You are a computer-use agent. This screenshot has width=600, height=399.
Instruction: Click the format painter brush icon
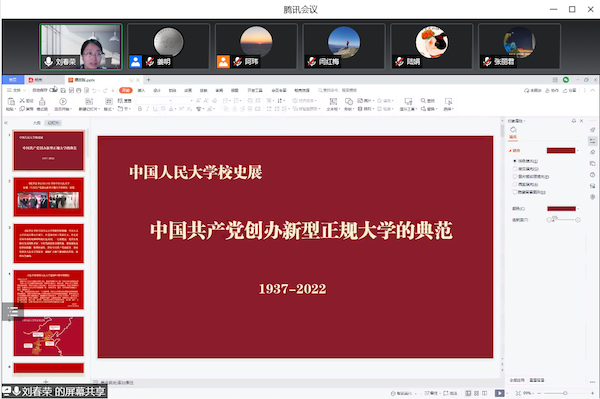point(42,101)
